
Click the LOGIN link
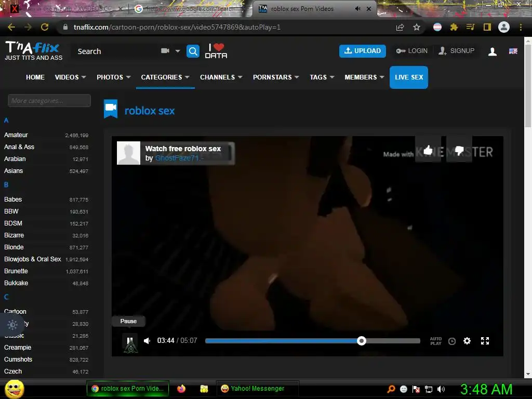pos(412,51)
